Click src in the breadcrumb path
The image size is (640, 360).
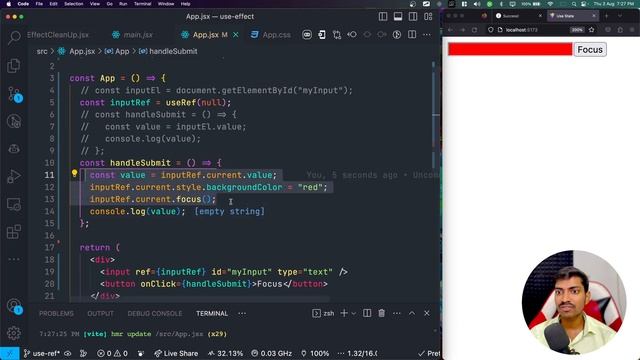42,51
